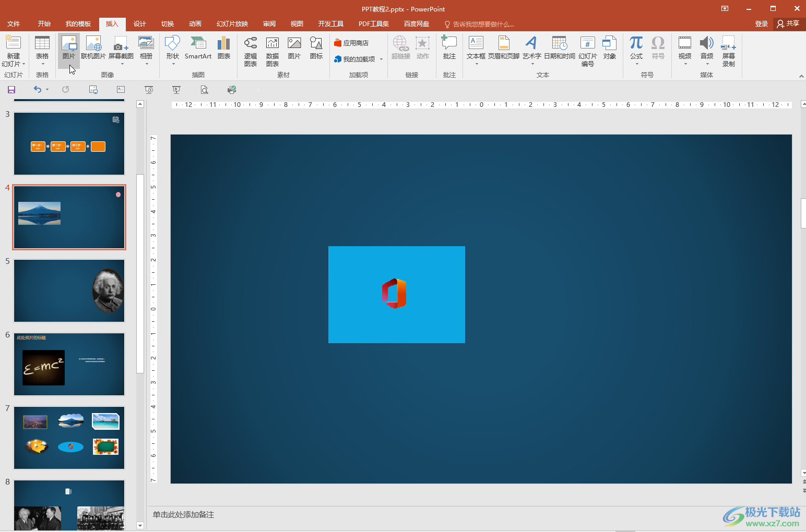Start 屏幕录制 screen recording
Viewport: 806px width, 532px height.
point(729,51)
